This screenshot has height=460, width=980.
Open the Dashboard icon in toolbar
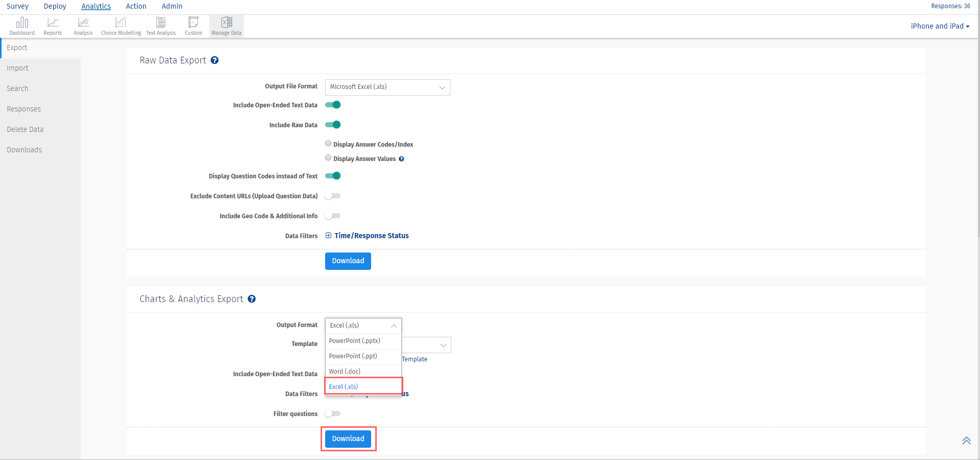tap(22, 26)
